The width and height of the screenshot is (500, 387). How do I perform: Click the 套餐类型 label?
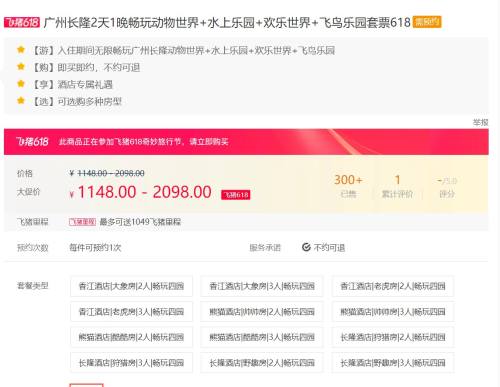tap(32, 286)
